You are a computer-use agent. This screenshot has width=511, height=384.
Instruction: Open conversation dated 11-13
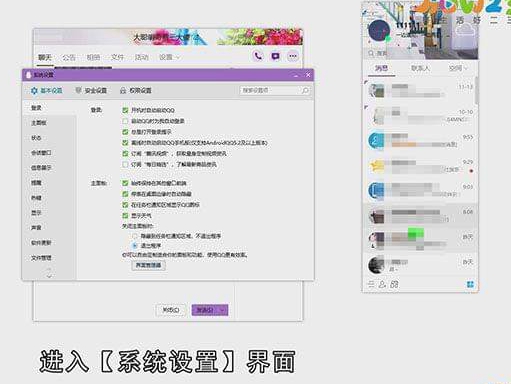[420, 90]
